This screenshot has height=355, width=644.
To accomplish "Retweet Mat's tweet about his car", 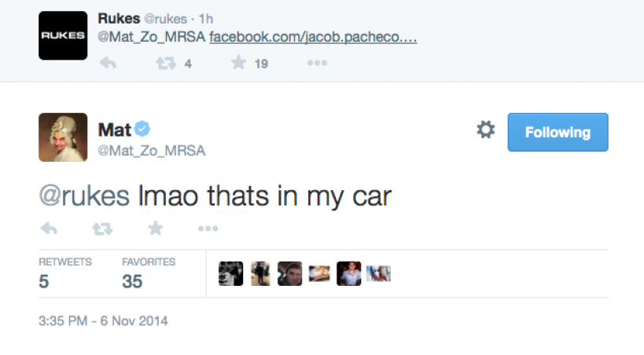I will [x=102, y=229].
